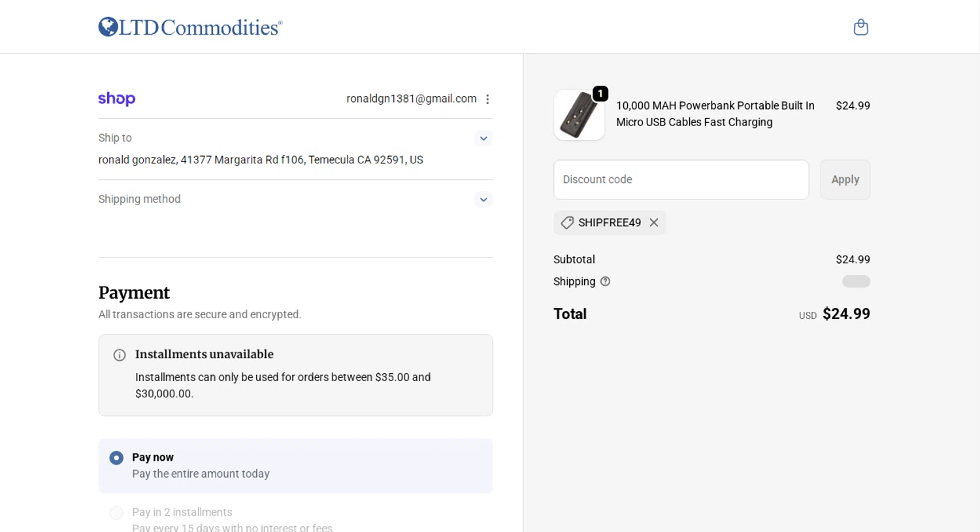
Task: Open the three-dot menu beside the email
Action: pos(487,99)
